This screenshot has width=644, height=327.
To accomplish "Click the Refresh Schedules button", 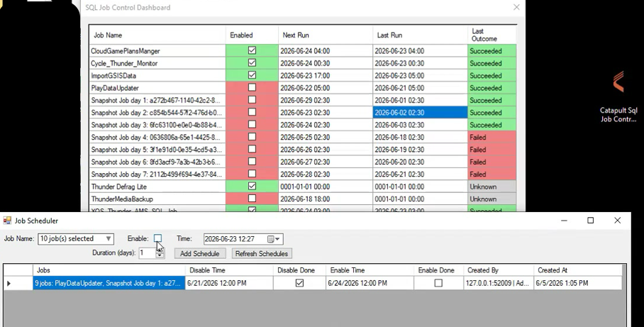I will coord(262,253).
